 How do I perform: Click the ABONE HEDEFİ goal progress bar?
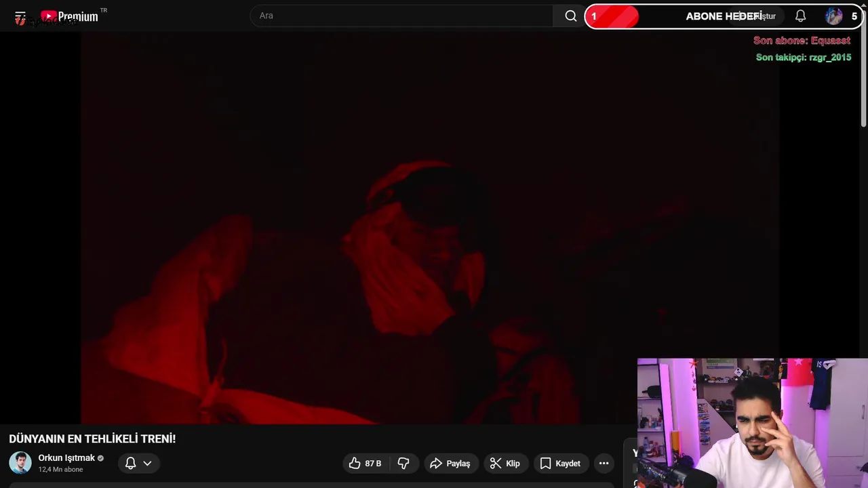pos(724,16)
